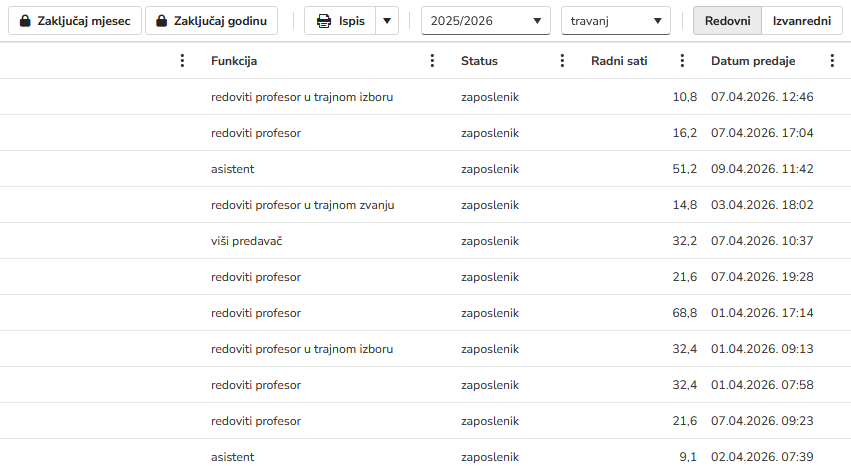
Task: Open Datum predaje column options menu
Action: coord(832,61)
